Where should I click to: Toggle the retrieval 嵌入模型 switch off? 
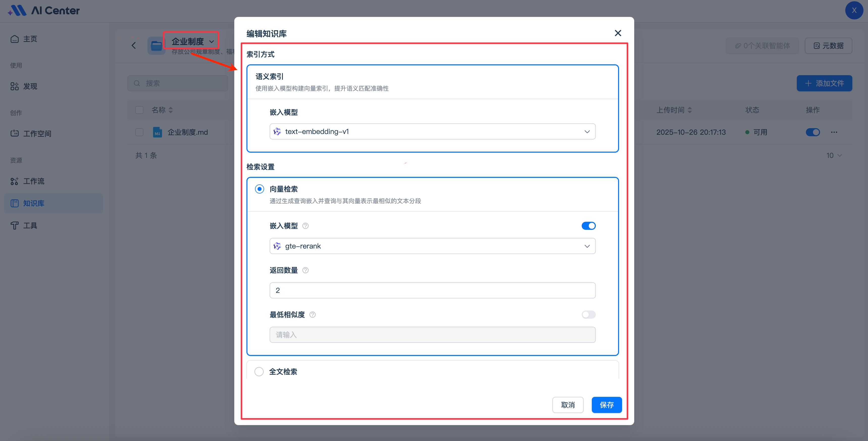pyautogui.click(x=588, y=226)
